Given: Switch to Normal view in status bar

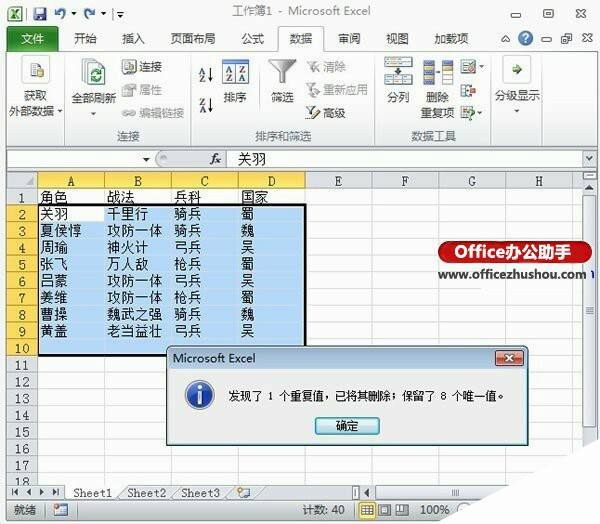Looking at the screenshot, I should click(x=367, y=510).
